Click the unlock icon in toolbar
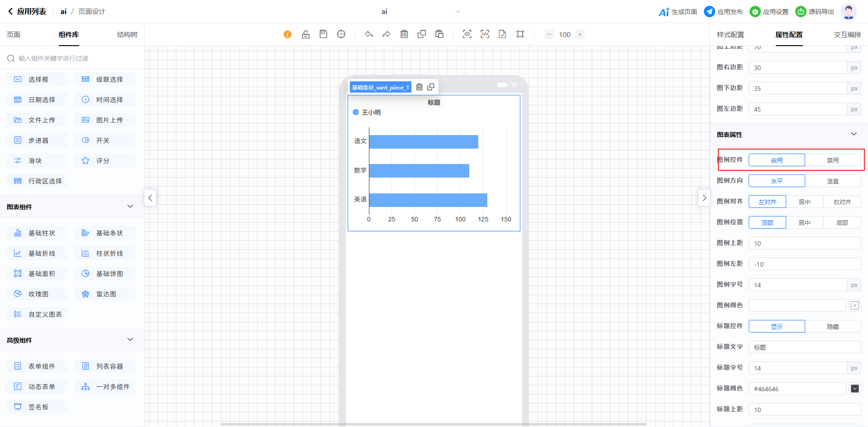Image resolution: width=868 pixels, height=427 pixels. [306, 34]
